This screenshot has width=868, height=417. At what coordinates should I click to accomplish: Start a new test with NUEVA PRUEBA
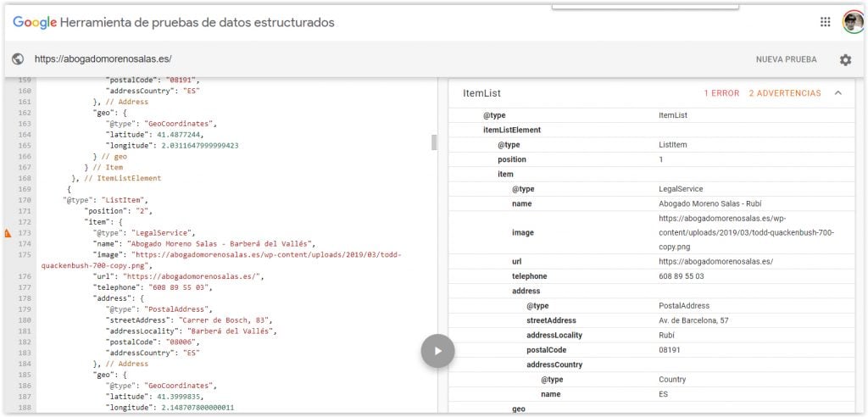pyautogui.click(x=786, y=60)
